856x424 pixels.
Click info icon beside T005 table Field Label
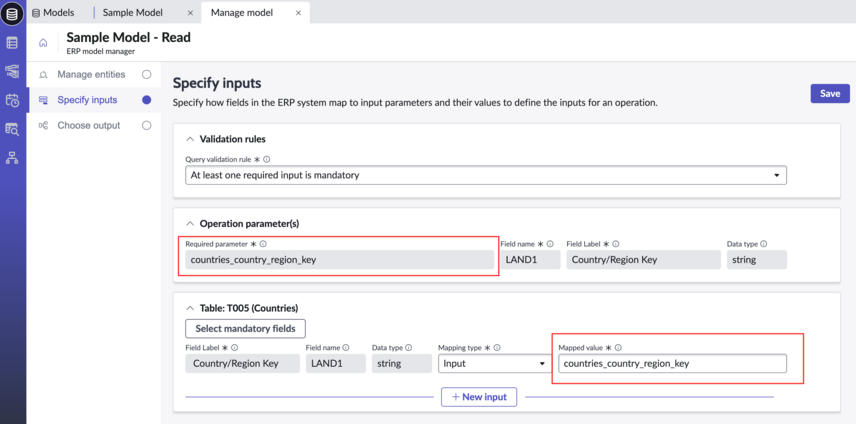[x=235, y=348]
